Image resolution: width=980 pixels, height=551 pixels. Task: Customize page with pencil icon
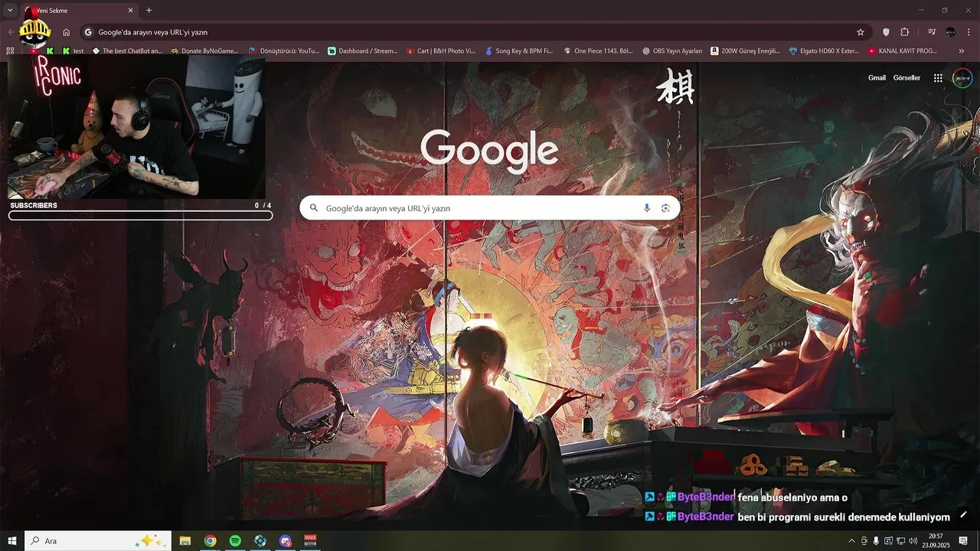pos(963,514)
